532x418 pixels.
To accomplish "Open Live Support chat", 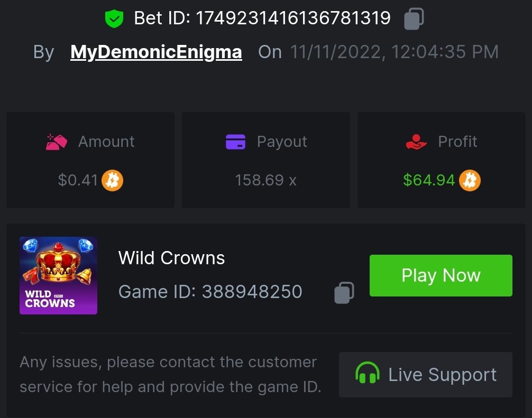I will [x=426, y=375].
